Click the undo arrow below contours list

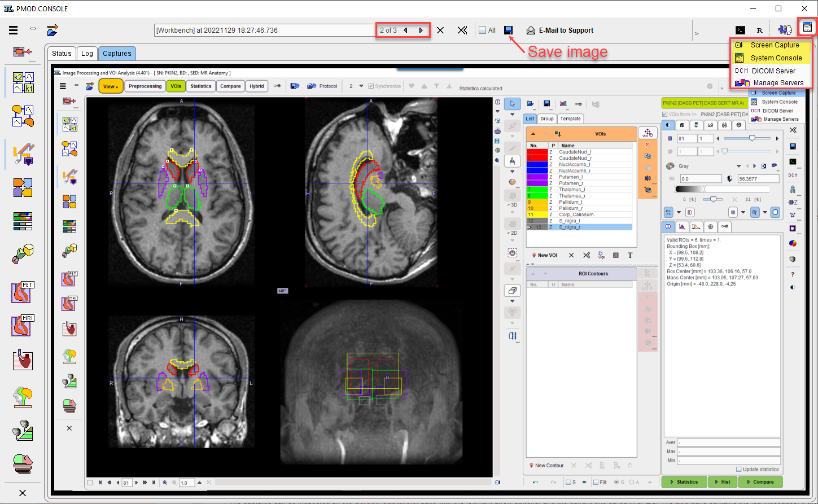pyautogui.click(x=535, y=482)
